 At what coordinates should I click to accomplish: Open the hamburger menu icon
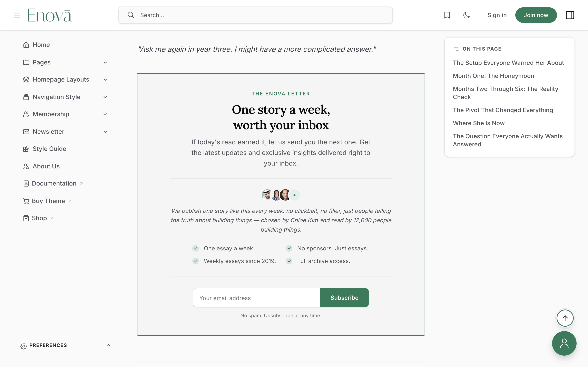[17, 15]
